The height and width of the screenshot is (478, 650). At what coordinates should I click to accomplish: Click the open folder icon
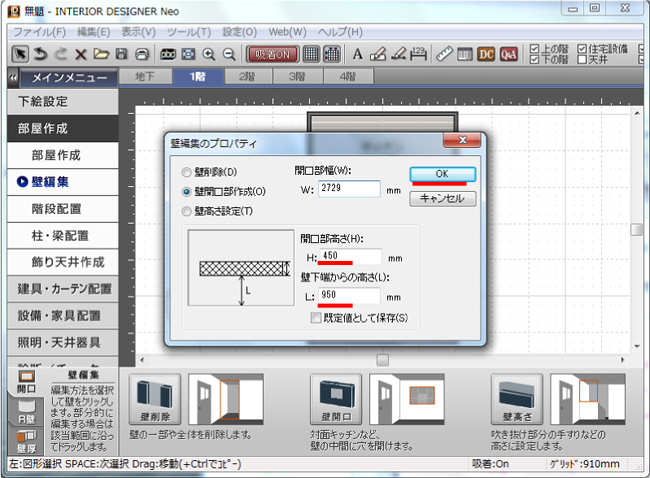click(100, 54)
